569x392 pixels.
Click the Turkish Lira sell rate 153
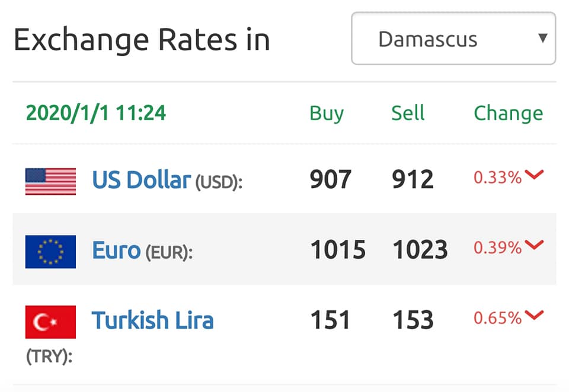tap(413, 320)
